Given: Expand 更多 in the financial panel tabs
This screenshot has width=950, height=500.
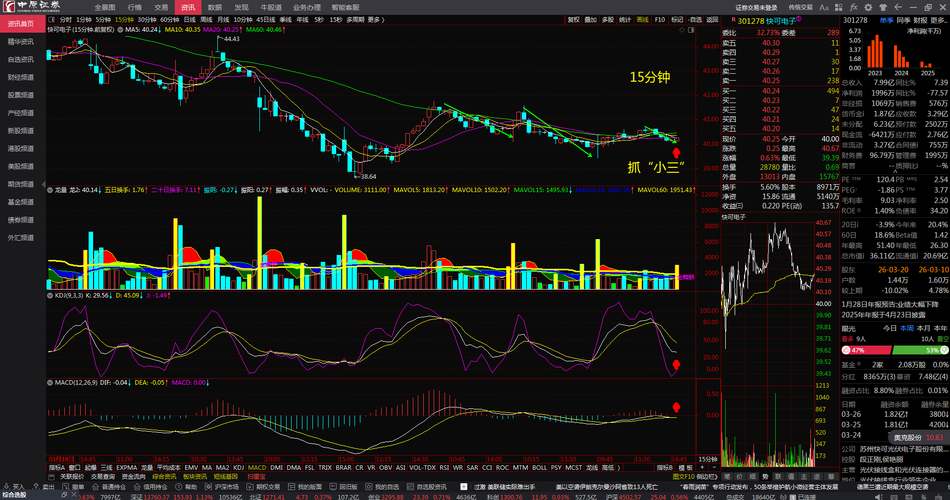Looking at the screenshot, I should pyautogui.click(x=940, y=20).
